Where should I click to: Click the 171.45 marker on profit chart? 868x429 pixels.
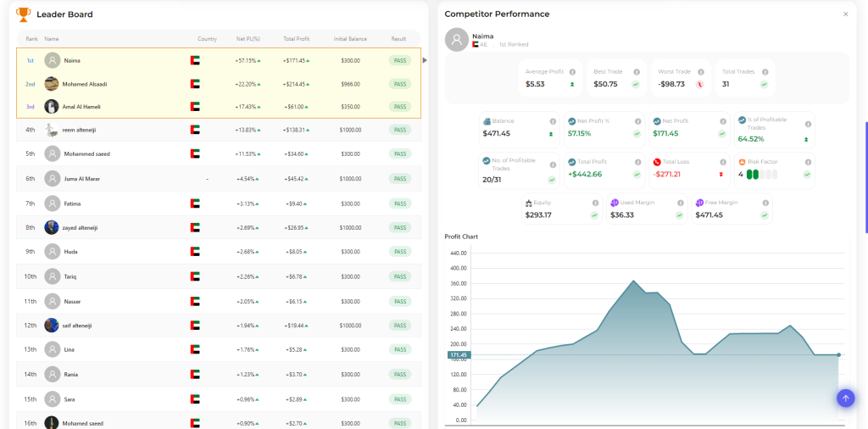[458, 355]
